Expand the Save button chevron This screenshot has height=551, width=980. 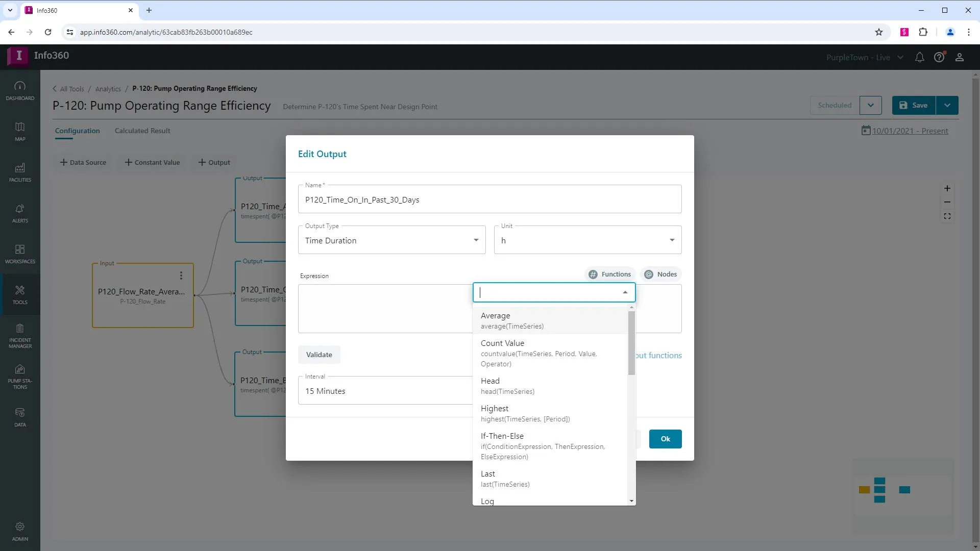click(x=947, y=105)
